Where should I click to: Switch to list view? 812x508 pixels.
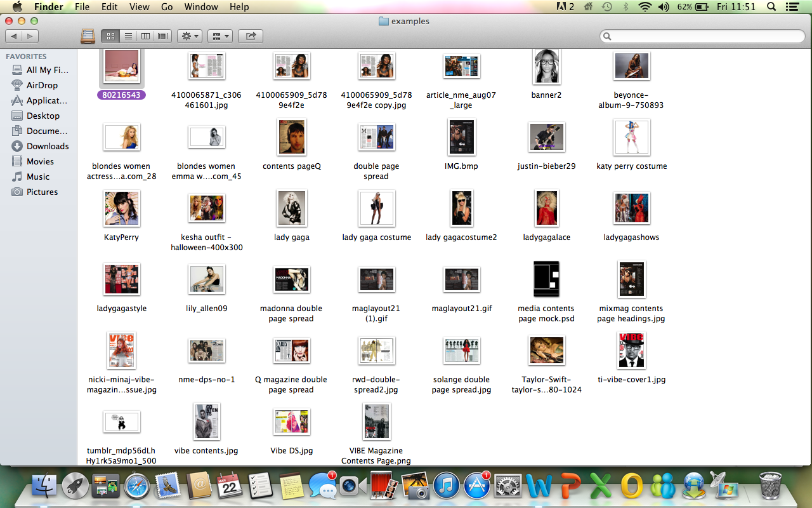[x=128, y=36]
